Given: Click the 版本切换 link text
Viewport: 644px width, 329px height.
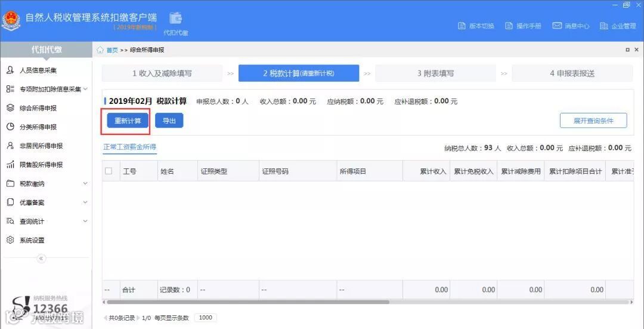Looking at the screenshot, I should (482, 26).
